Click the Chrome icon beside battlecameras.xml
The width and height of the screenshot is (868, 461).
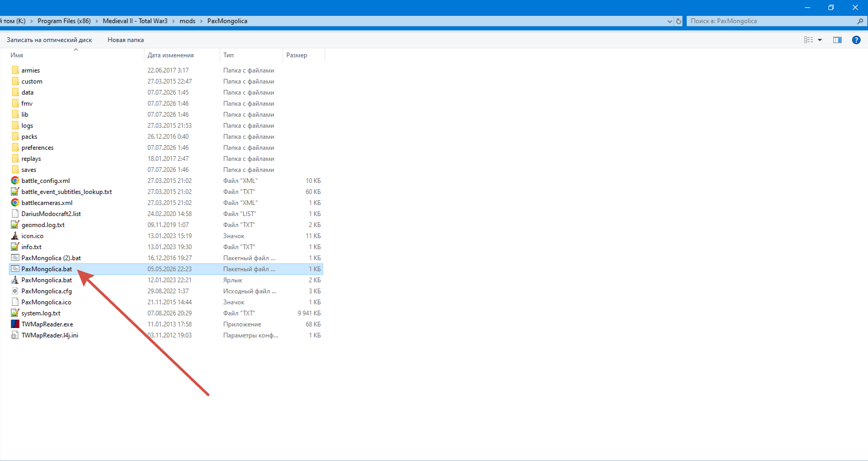15,203
